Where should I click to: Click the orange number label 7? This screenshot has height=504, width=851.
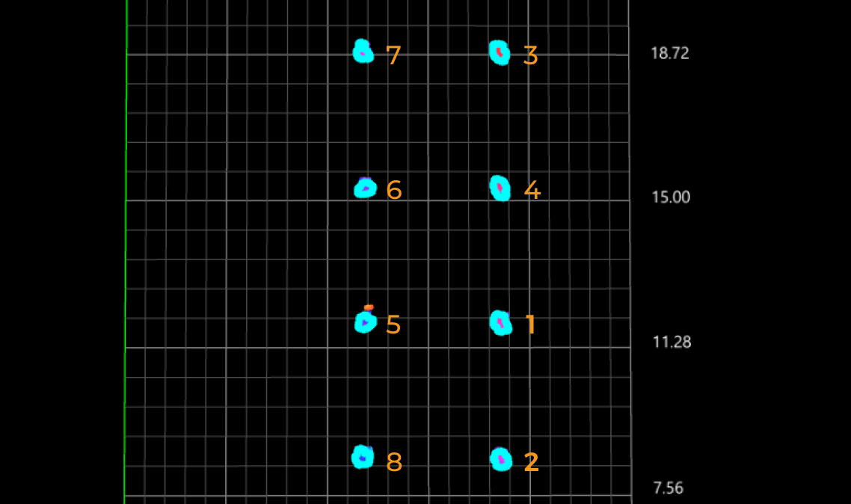pyautogui.click(x=393, y=54)
